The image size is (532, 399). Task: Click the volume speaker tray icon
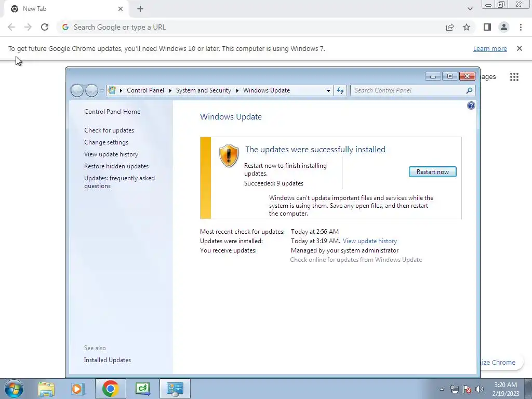[480, 390]
